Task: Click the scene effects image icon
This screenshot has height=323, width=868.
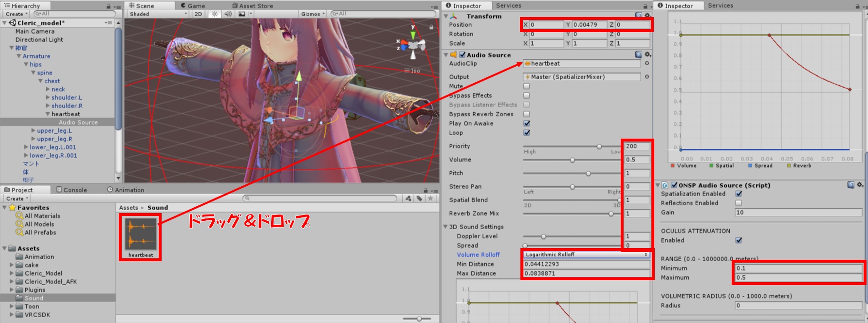Action: click(242, 14)
